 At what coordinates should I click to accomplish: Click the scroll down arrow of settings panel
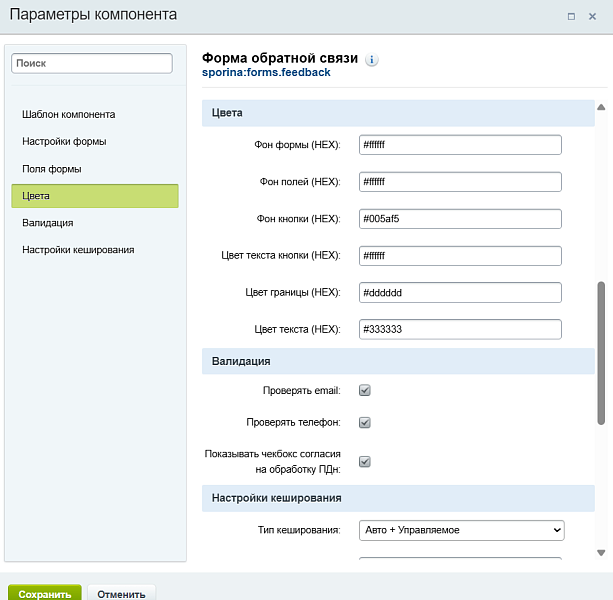click(x=601, y=552)
